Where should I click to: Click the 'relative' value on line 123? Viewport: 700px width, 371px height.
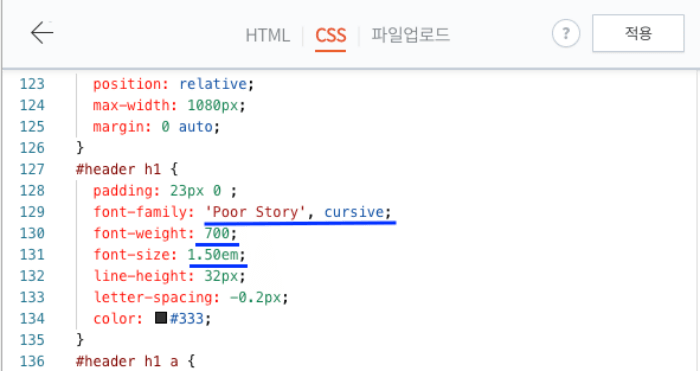213,83
